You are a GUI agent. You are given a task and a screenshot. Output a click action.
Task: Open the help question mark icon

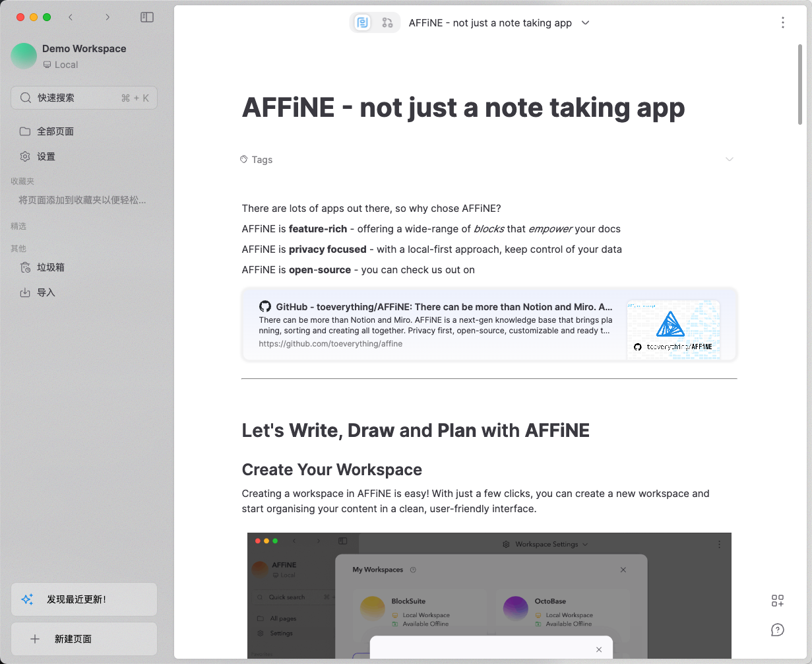click(x=778, y=630)
